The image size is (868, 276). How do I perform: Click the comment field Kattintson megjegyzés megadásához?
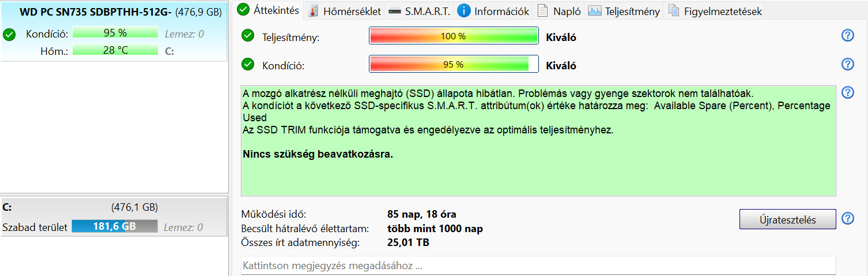click(538, 266)
